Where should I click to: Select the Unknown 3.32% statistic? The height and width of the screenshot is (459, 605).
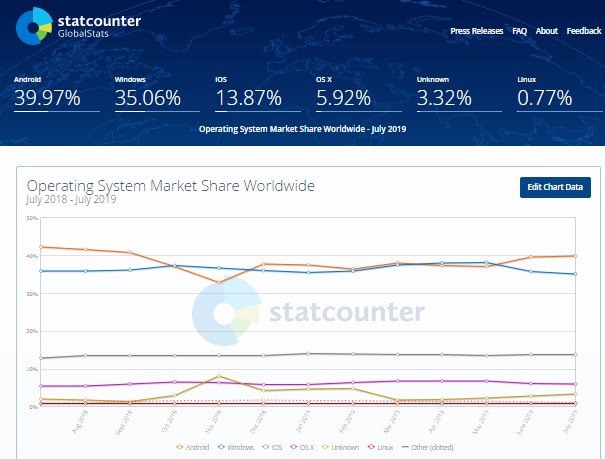[x=459, y=94]
